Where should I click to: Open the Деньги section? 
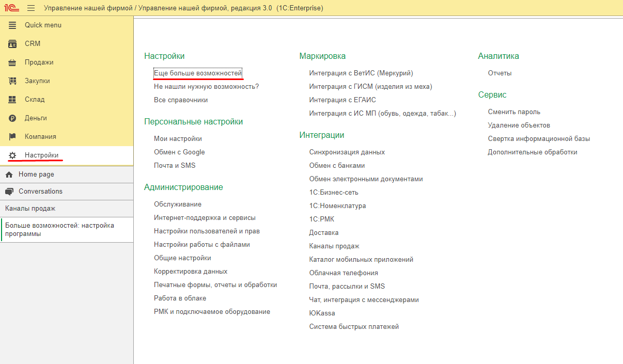[x=67, y=118]
